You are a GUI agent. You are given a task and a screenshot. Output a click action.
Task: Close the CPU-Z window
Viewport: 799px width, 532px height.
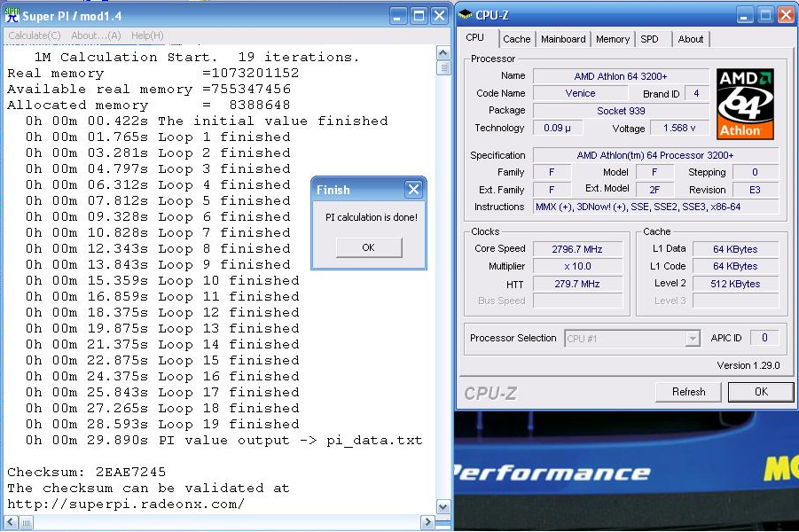point(787,16)
